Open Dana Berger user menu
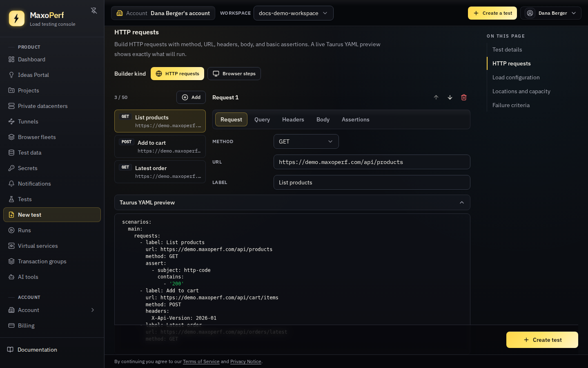Viewport: 588px width, 368px height. point(550,13)
